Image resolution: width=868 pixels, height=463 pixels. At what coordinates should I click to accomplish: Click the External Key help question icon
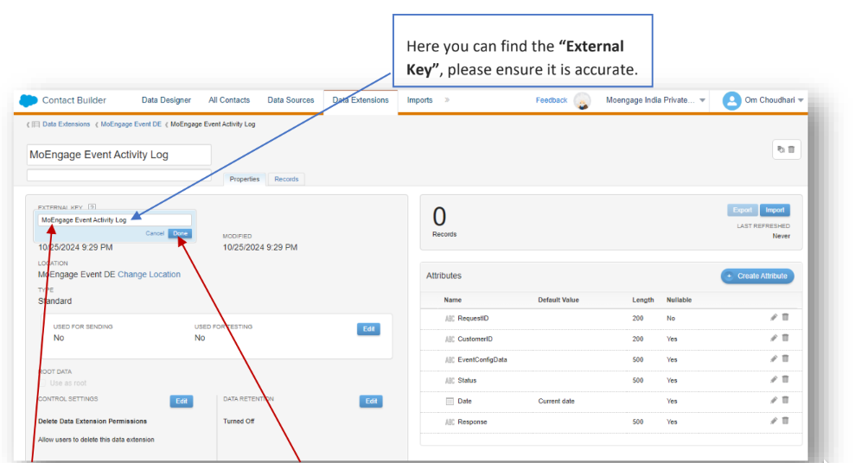point(92,207)
